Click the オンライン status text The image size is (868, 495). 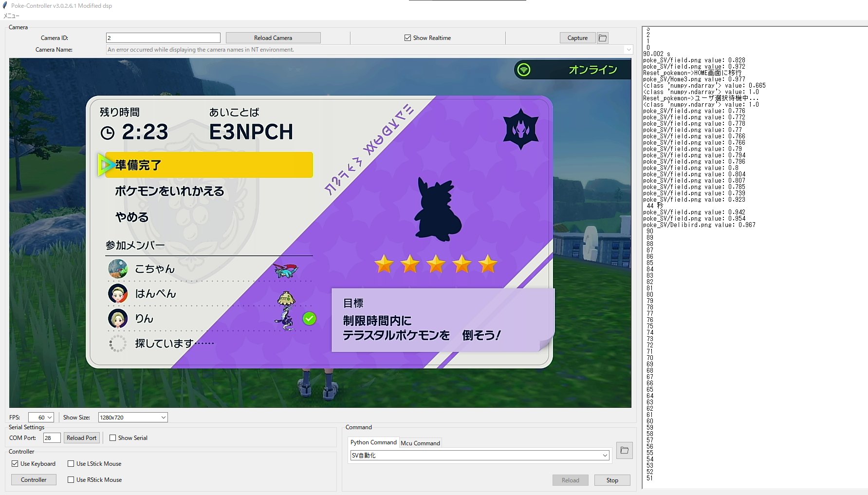[x=593, y=70]
